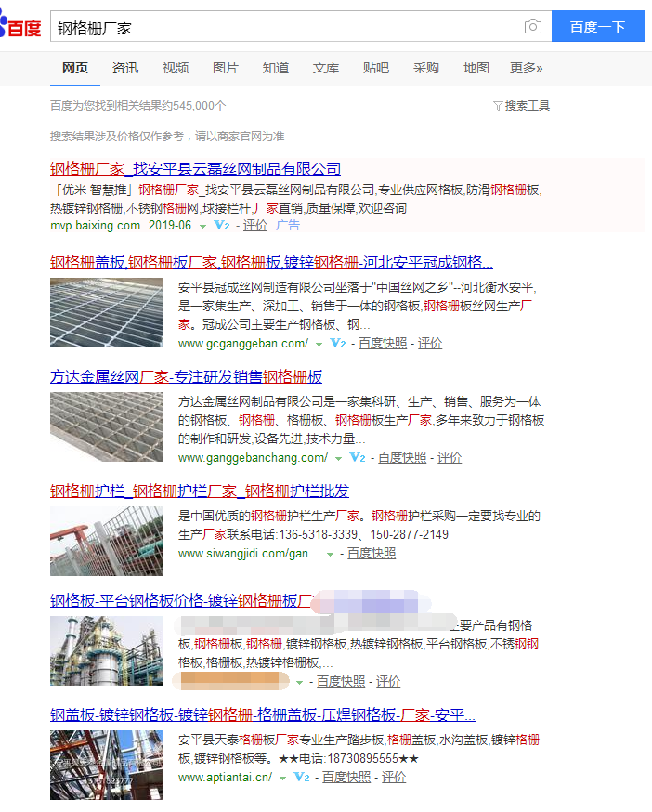Image resolution: width=652 pixels, height=812 pixels.
Task: Open result 钢格栅厂家_找安平县云磊丝网制品有限公司
Action: pos(195,169)
